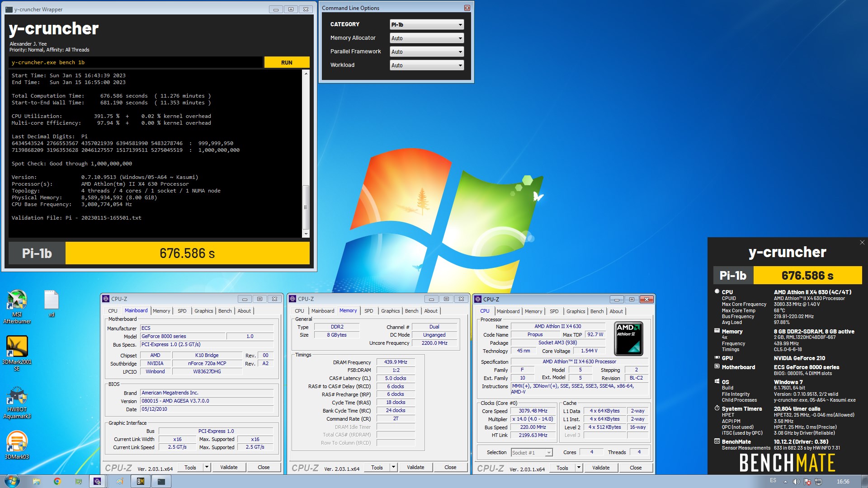The height and width of the screenshot is (488, 868).
Task: Click Tools button in CPU-Z CPU window
Action: pyautogui.click(x=562, y=468)
